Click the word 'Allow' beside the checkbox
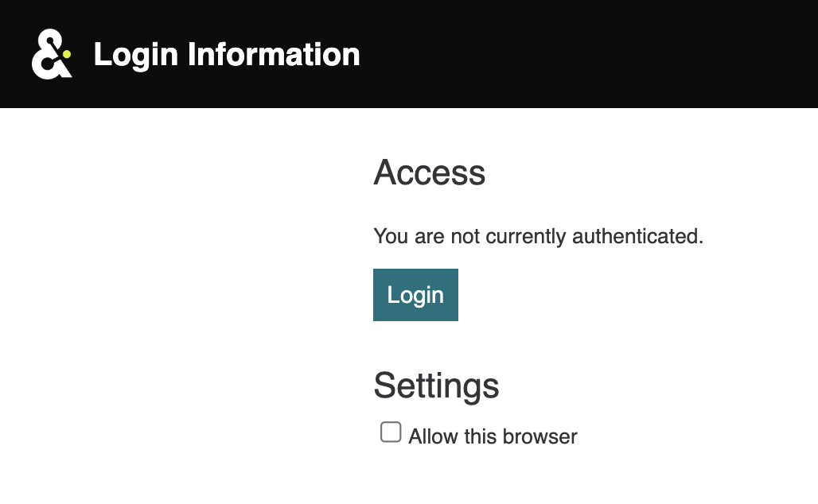The width and height of the screenshot is (818, 504). (430, 436)
